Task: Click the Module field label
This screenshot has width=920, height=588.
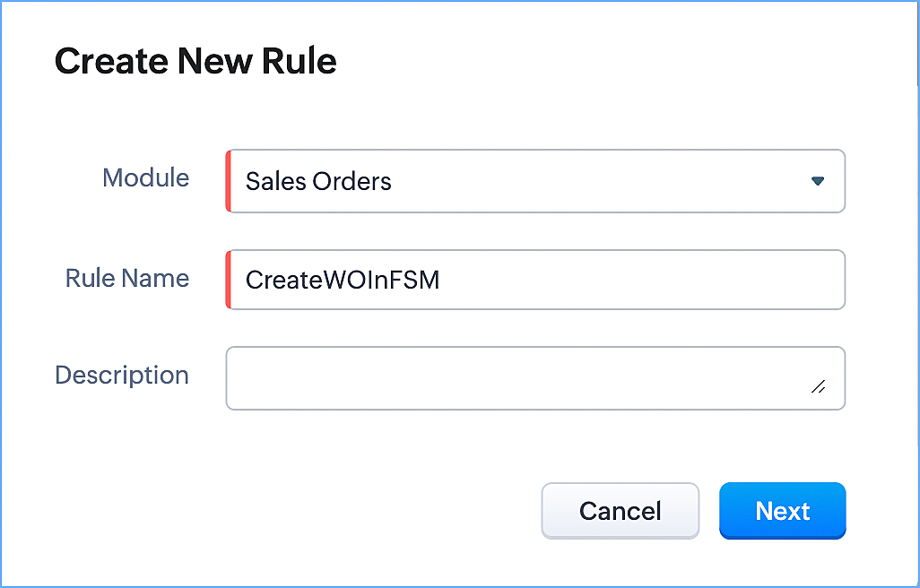Action: tap(146, 177)
